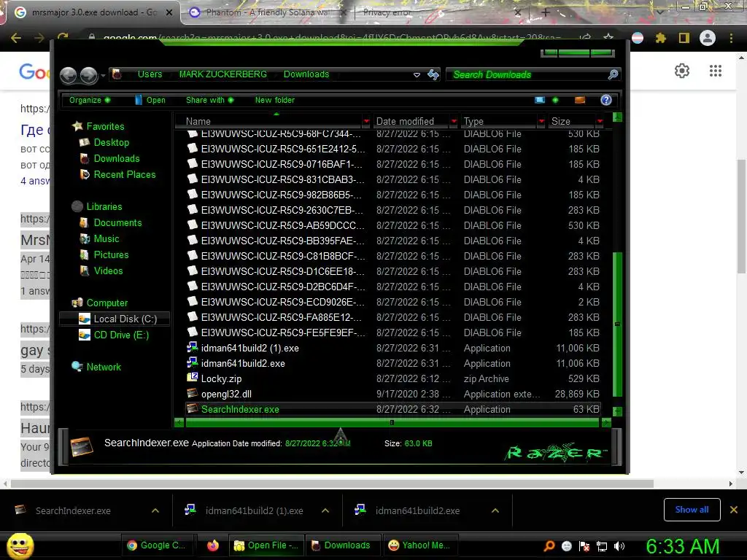Screen dimensions: 747x560
Task: Expand the address bar history dropdown
Action: point(417,75)
